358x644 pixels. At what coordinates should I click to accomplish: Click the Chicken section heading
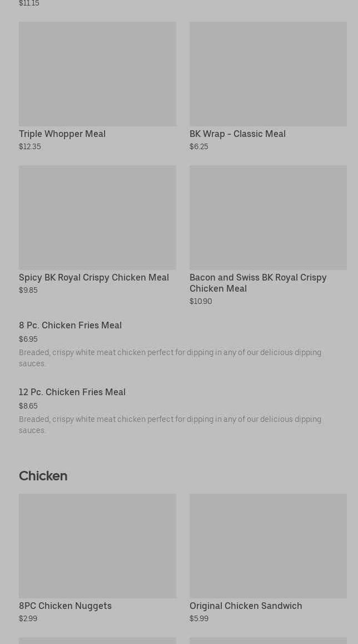[43, 476]
